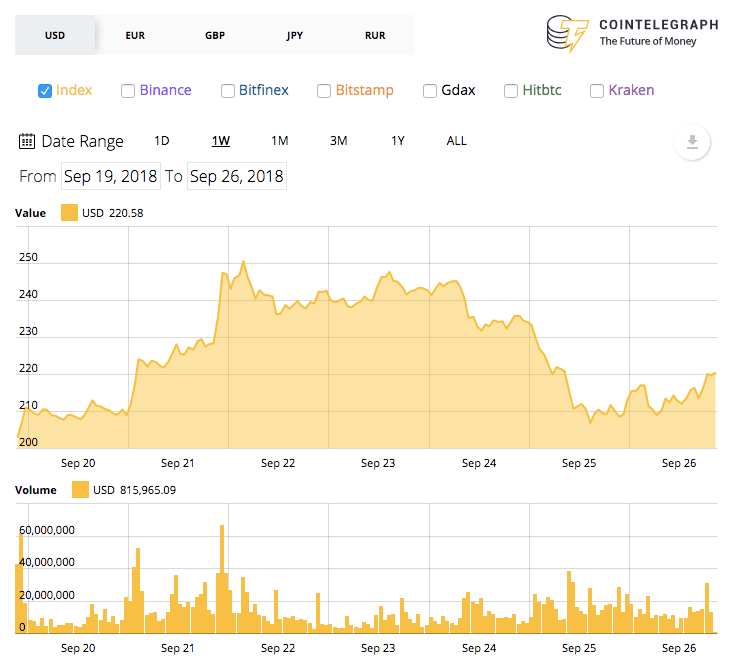Select the GBP currency tab
This screenshot has width=732, height=669.
pyautogui.click(x=215, y=35)
